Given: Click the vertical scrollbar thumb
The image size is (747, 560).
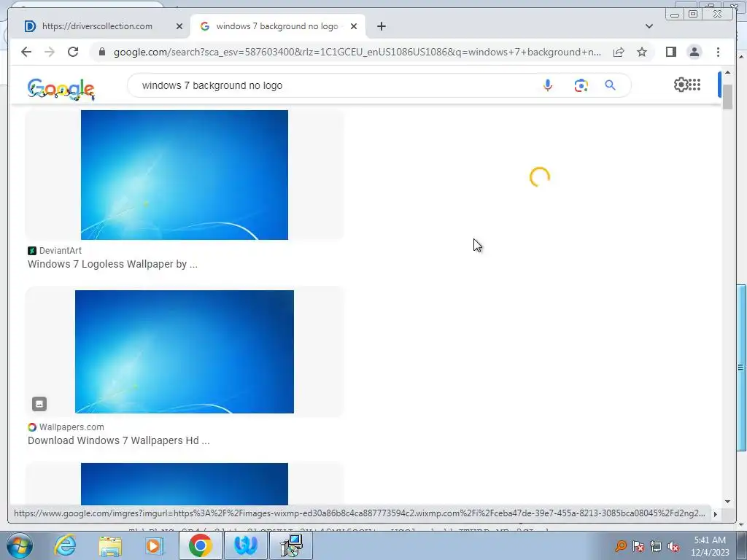Looking at the screenshot, I should (x=727, y=97).
